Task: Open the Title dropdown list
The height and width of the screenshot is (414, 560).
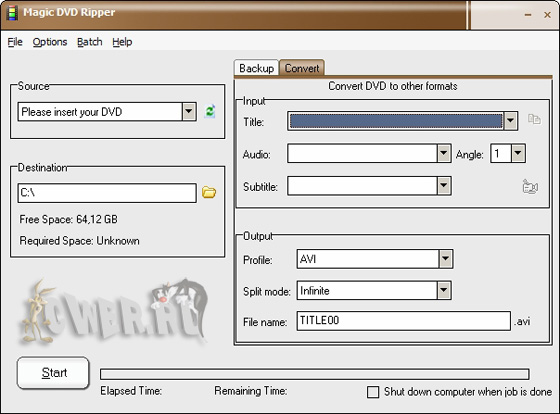Action: pos(510,121)
